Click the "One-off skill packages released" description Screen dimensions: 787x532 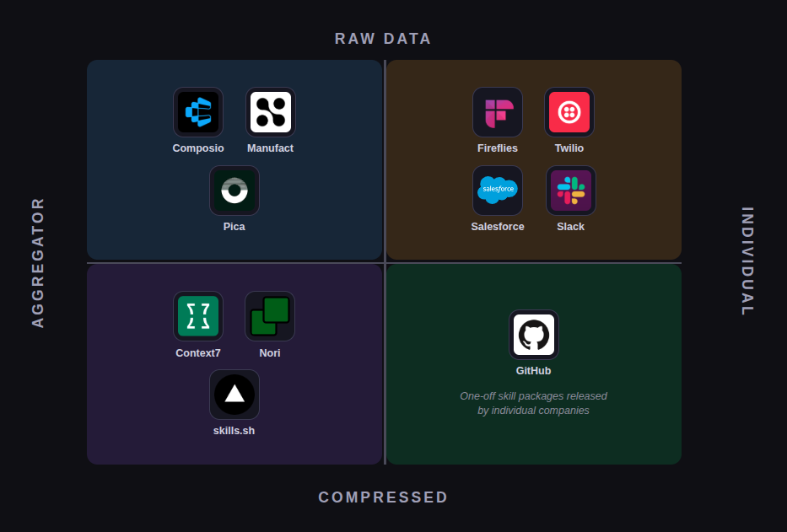point(534,396)
